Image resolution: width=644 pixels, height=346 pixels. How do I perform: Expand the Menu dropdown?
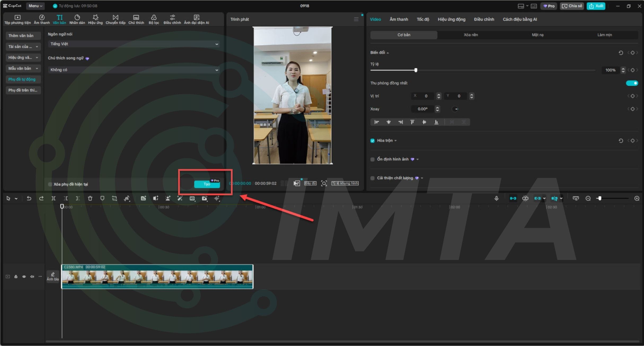tap(35, 6)
